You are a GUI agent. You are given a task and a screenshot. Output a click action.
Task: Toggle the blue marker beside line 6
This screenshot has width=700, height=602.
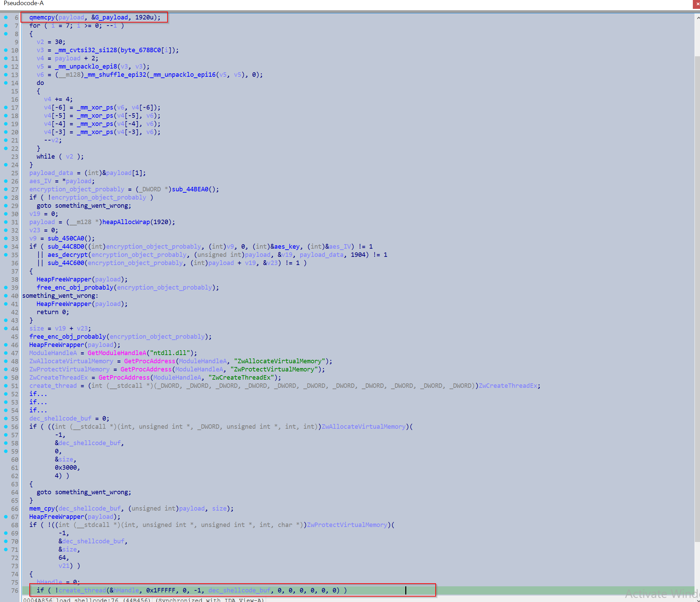[6, 17]
